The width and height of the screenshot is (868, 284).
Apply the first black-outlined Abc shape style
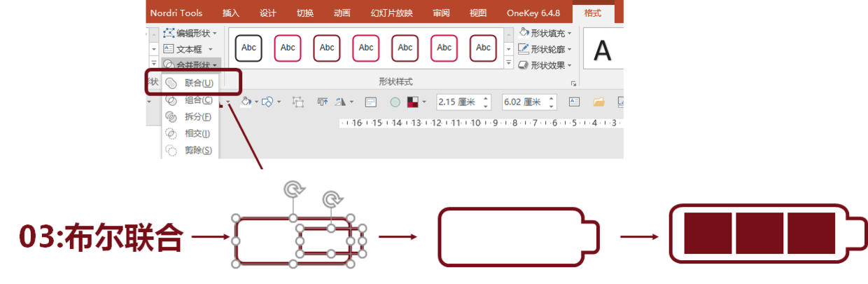click(x=248, y=48)
